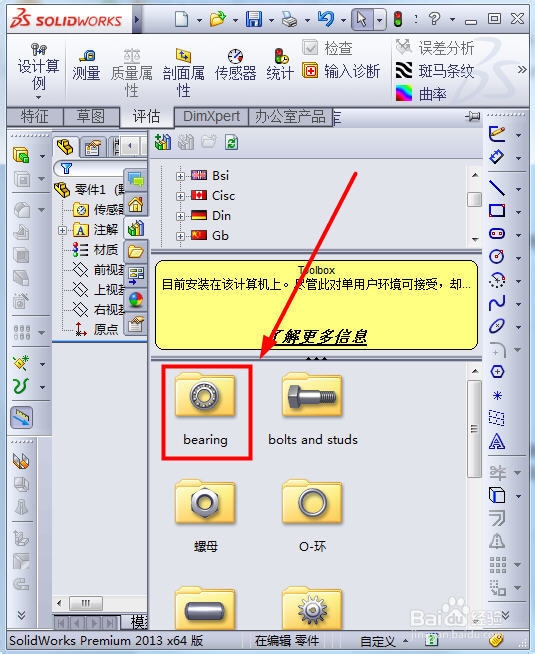Expand the Bsi standard node

click(x=180, y=176)
